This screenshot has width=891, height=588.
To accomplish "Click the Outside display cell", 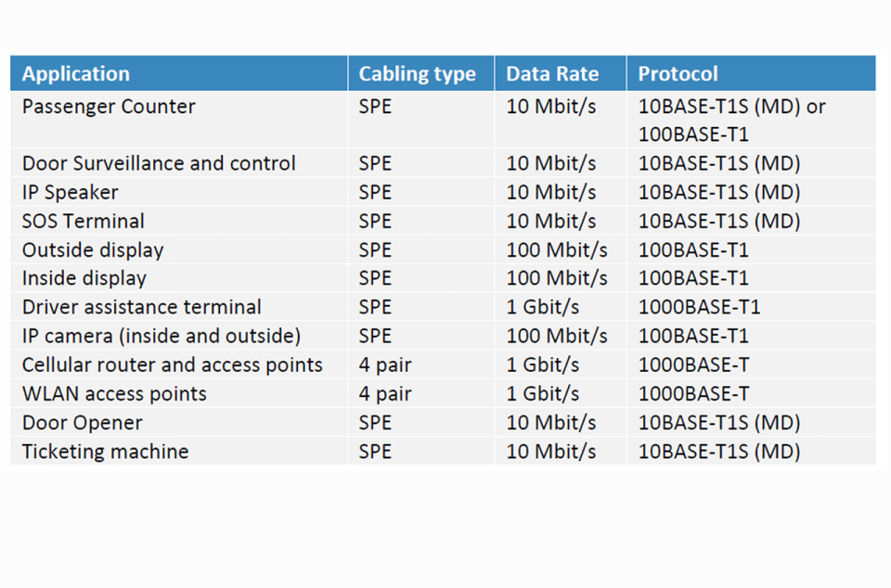I will click(x=93, y=249).
